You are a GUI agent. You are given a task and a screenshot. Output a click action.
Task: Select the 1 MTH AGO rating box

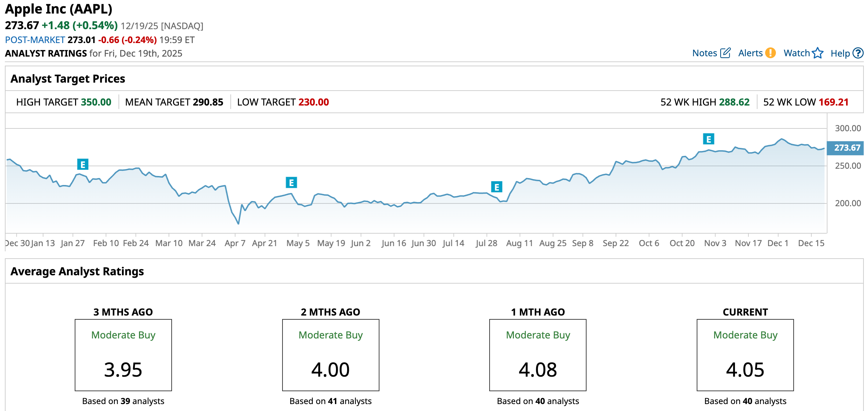(538, 355)
